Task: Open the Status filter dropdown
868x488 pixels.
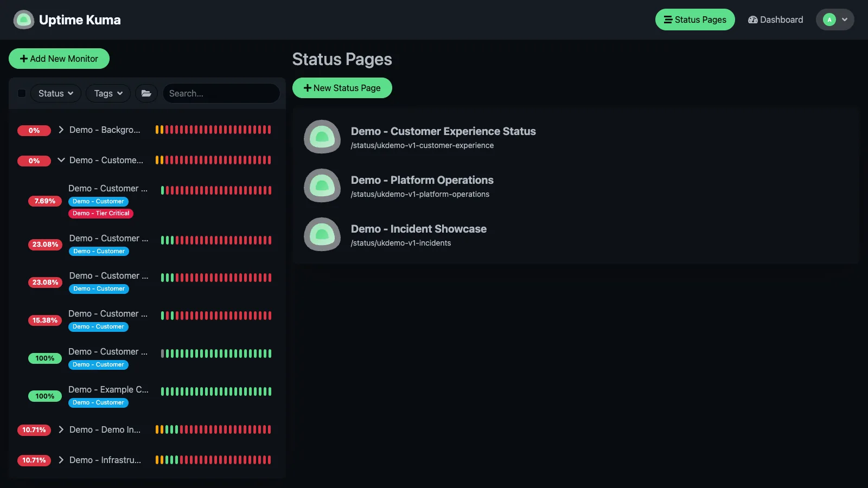Action: [56, 93]
